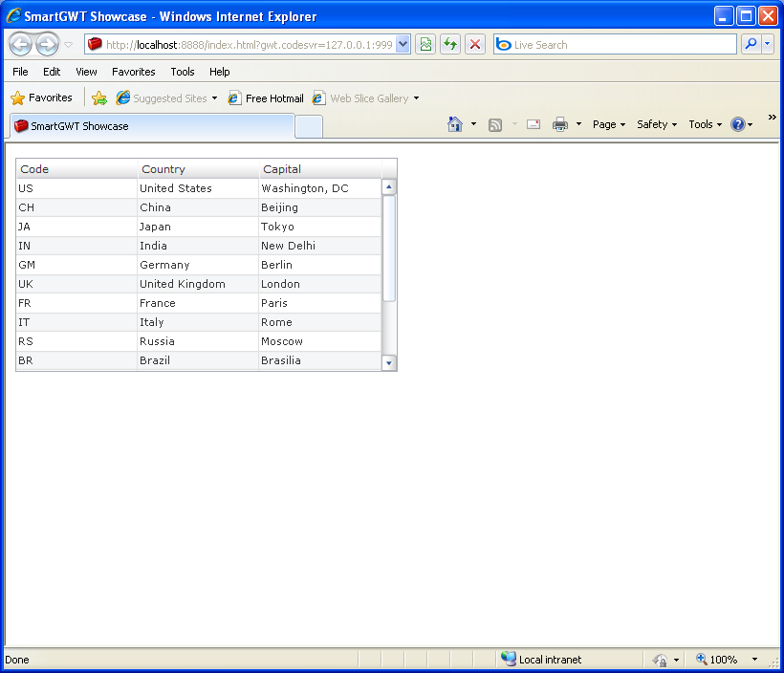Screen dimensions: 784x673
Task: Expand Home button dropdown arrow
Action: (473, 124)
